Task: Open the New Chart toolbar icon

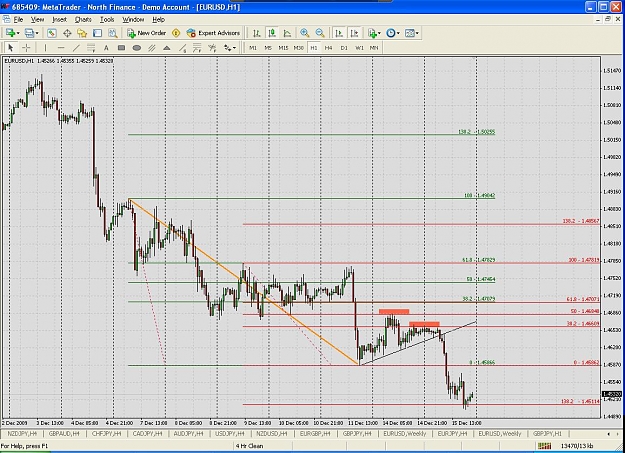Action: [10, 33]
